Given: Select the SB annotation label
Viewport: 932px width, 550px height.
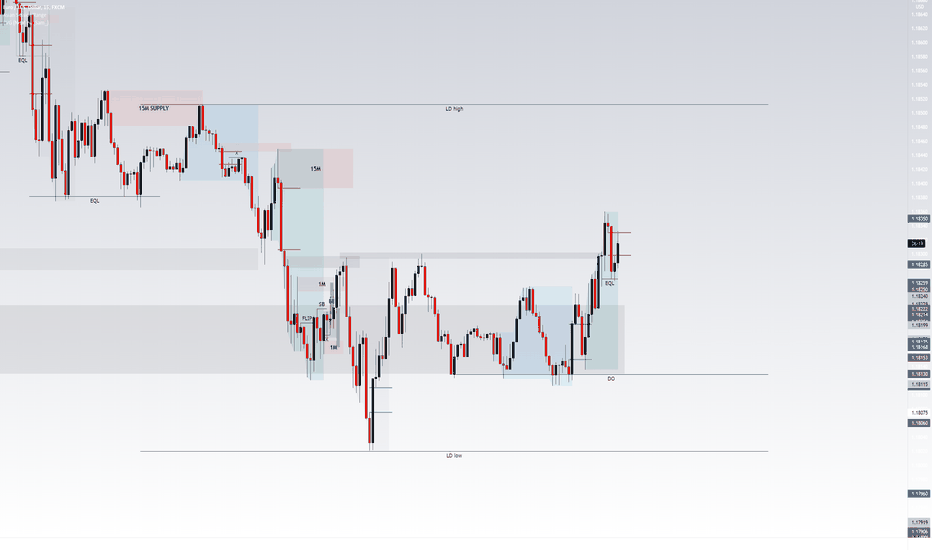Looking at the screenshot, I should coord(322,304).
